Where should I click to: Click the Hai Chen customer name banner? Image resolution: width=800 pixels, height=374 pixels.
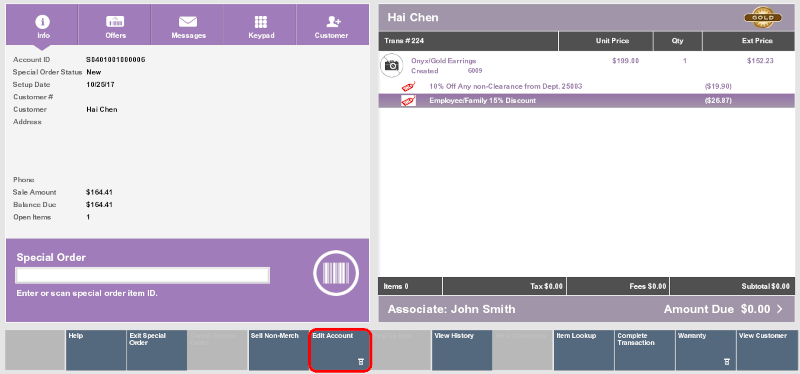point(587,18)
